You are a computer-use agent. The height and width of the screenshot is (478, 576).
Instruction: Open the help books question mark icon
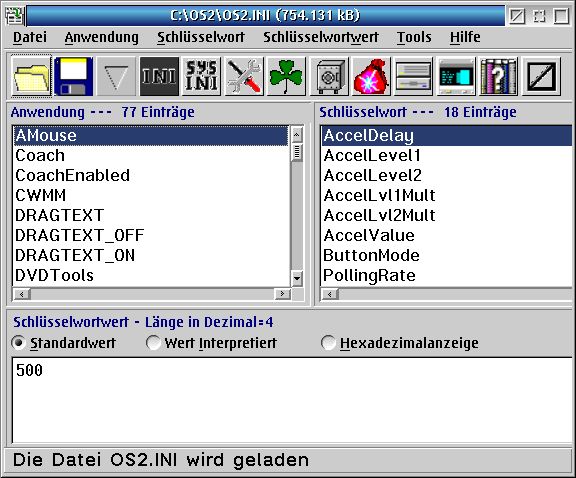click(x=498, y=77)
